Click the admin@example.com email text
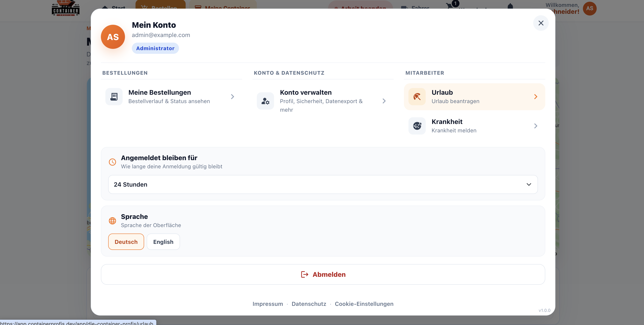 [161, 35]
